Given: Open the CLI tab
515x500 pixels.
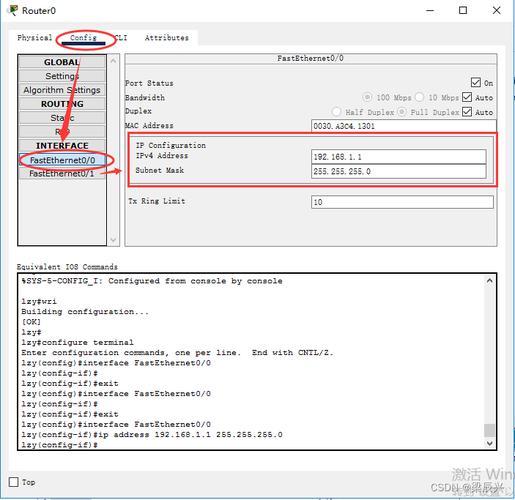Looking at the screenshot, I should pyautogui.click(x=121, y=38).
